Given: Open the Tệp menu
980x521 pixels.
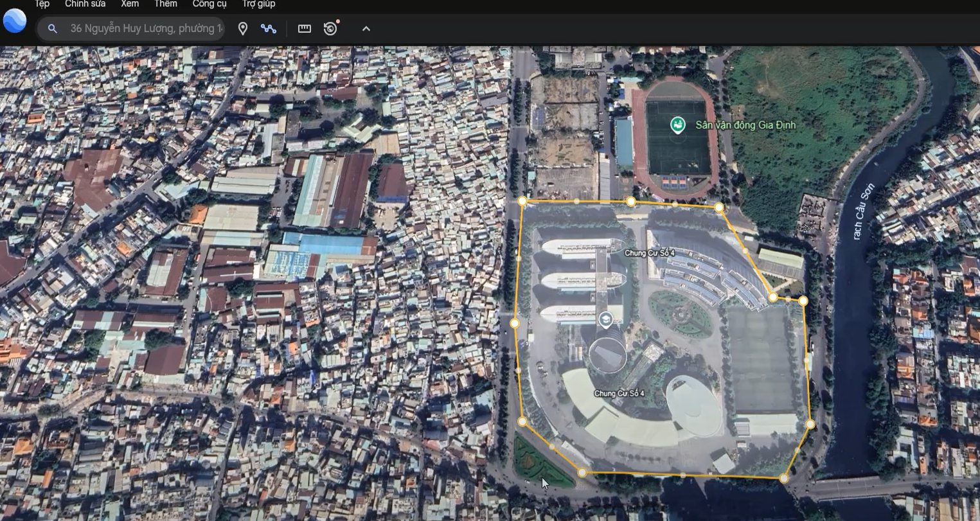Looking at the screenshot, I should (41, 4).
